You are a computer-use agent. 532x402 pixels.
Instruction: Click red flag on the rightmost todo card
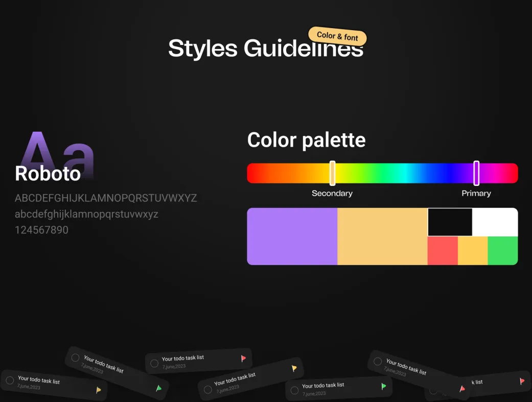[522, 381]
